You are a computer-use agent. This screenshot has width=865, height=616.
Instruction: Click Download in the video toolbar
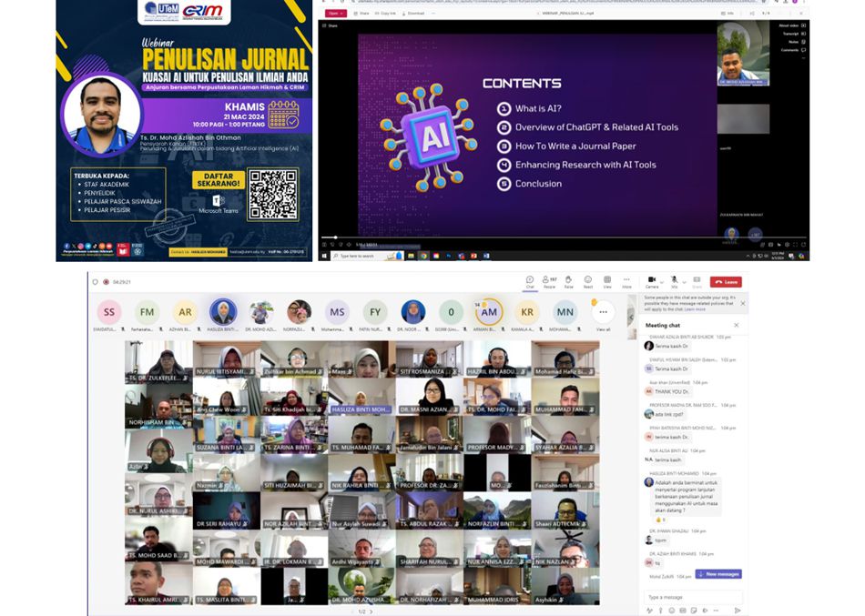(415, 14)
